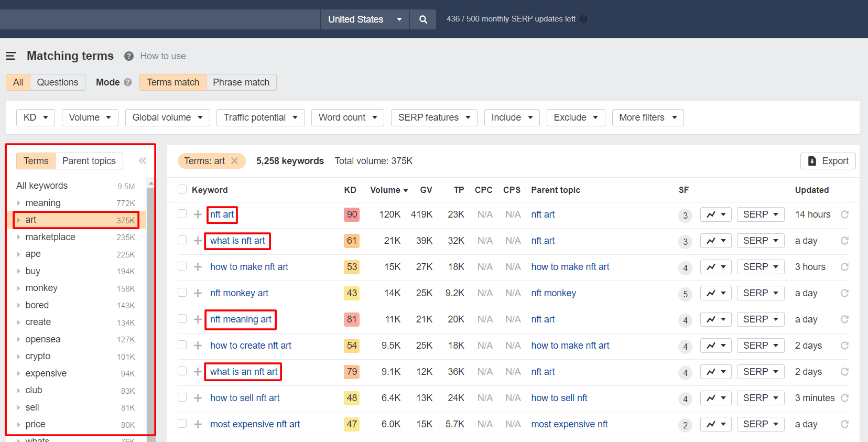868x442 pixels.
Task: Click the plus icon beside 'nft art'
Action: pyautogui.click(x=198, y=214)
